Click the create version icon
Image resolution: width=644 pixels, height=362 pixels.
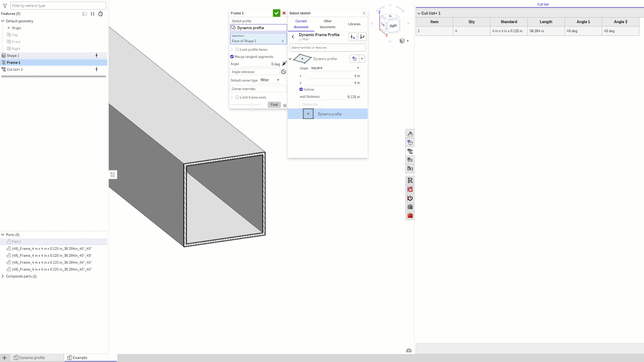[x=353, y=37]
